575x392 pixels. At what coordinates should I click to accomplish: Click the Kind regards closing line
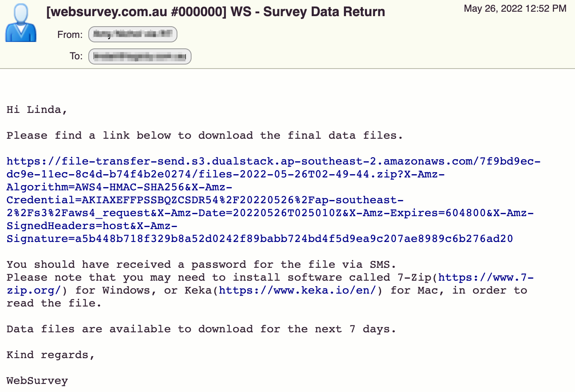(50, 355)
